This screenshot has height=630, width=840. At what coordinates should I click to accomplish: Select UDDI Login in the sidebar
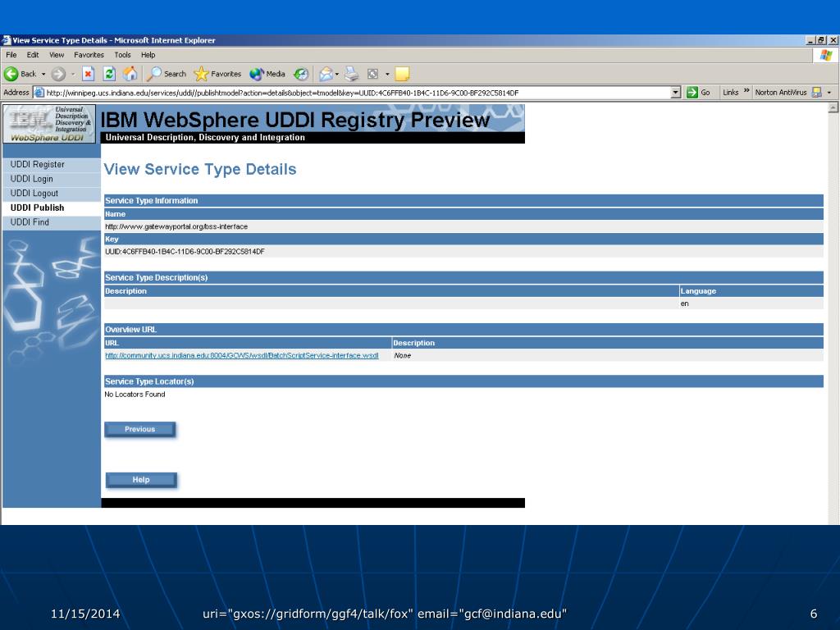(32, 179)
